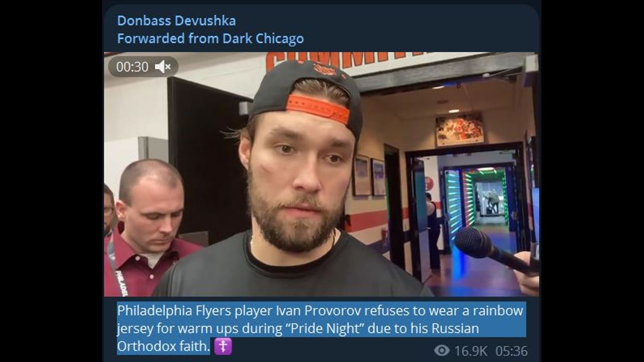The height and width of the screenshot is (362, 644).
Task: Click the man in maroon shirt in video
Action: 149,229
